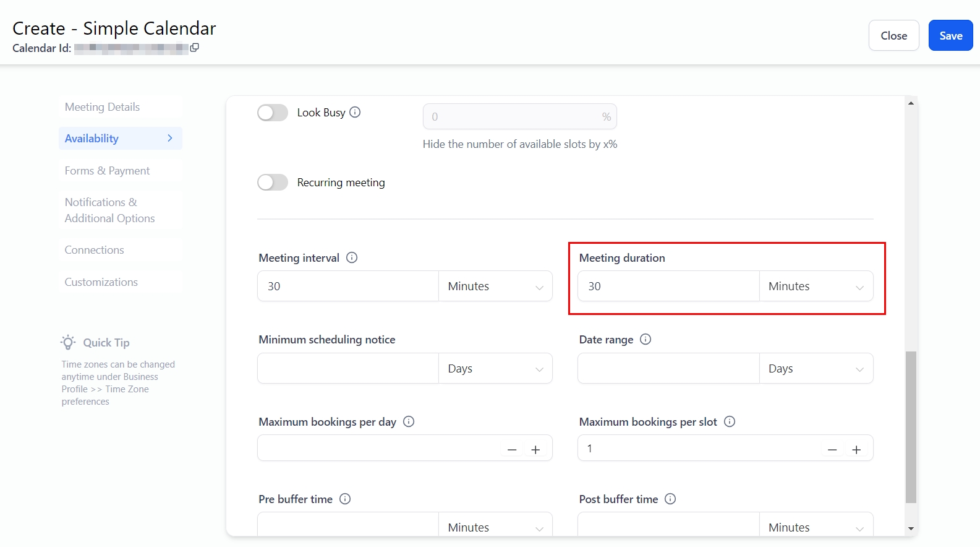Image resolution: width=980 pixels, height=547 pixels.
Task: Turn on the Recurring meeting switch
Action: (x=273, y=183)
